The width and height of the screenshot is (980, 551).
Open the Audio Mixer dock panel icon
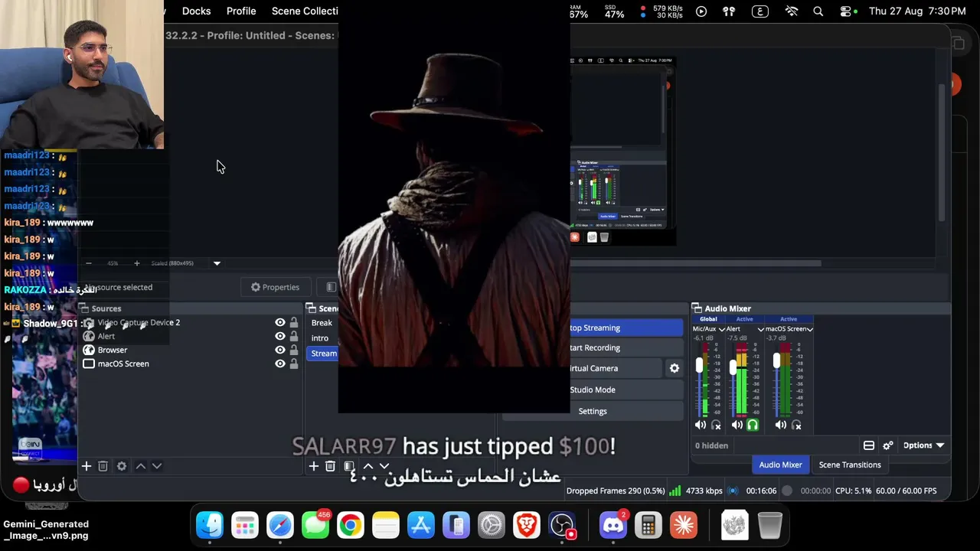(697, 308)
